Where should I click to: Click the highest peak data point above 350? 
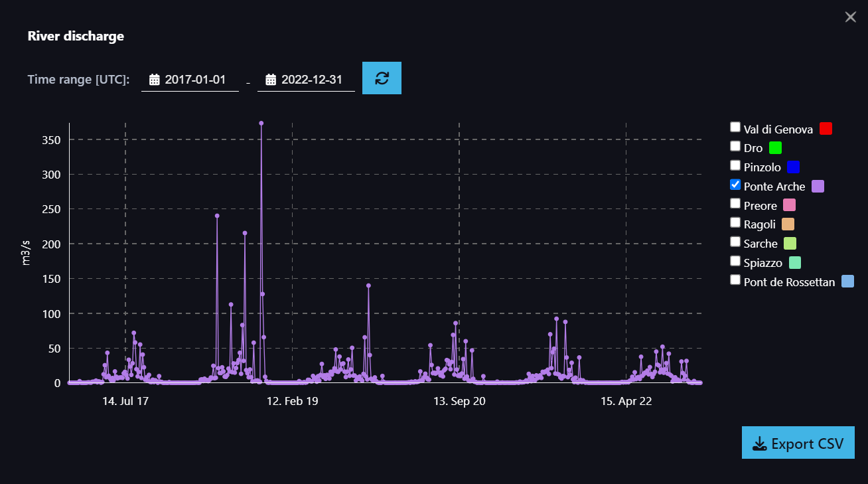(261, 123)
